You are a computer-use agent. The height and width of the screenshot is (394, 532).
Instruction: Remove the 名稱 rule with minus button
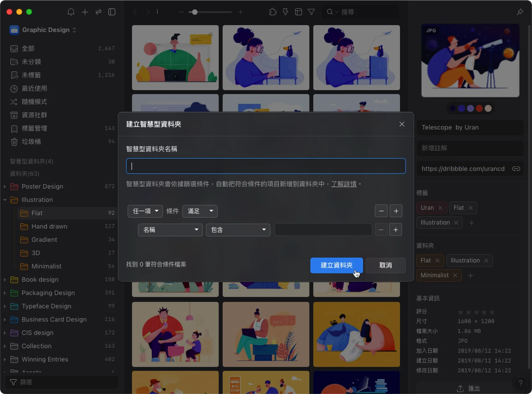point(381,230)
